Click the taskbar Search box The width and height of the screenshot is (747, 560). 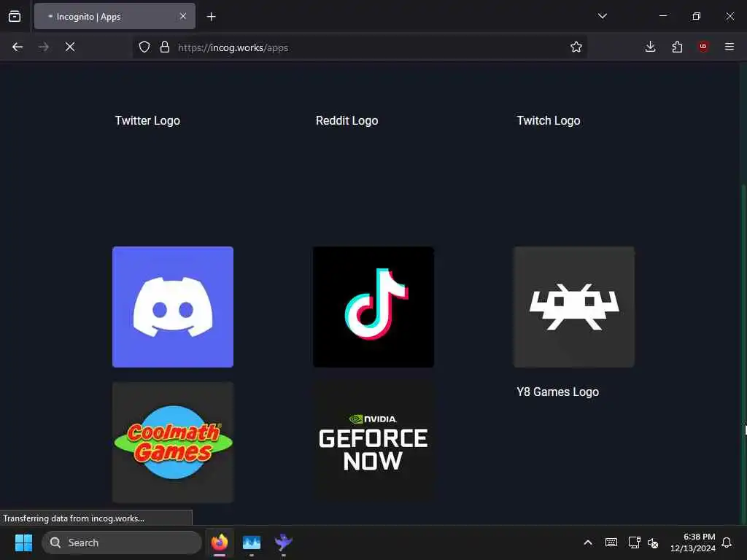click(122, 542)
